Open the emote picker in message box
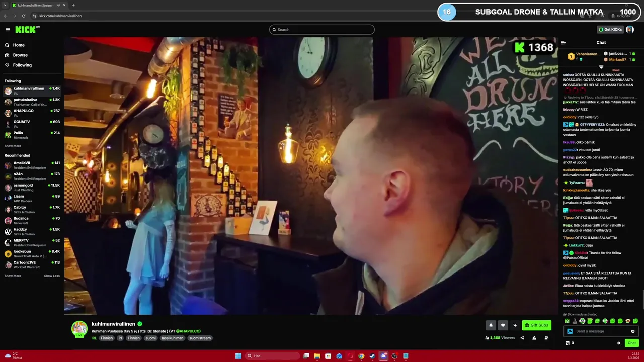 tap(633, 331)
